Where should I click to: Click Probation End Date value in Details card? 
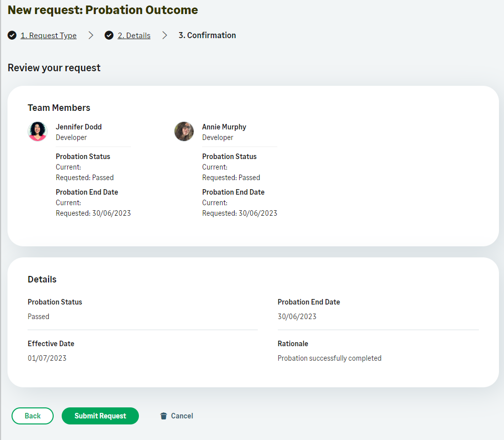297,317
